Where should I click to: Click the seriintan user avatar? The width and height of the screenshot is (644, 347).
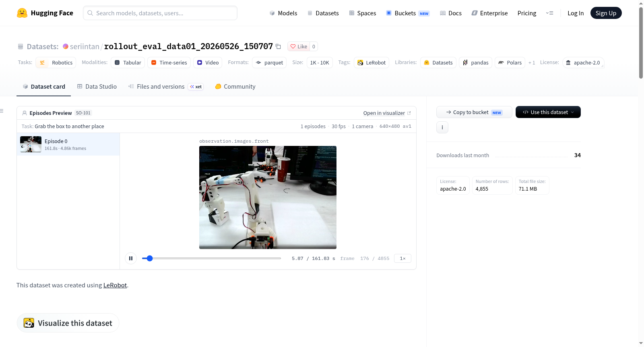66,46
